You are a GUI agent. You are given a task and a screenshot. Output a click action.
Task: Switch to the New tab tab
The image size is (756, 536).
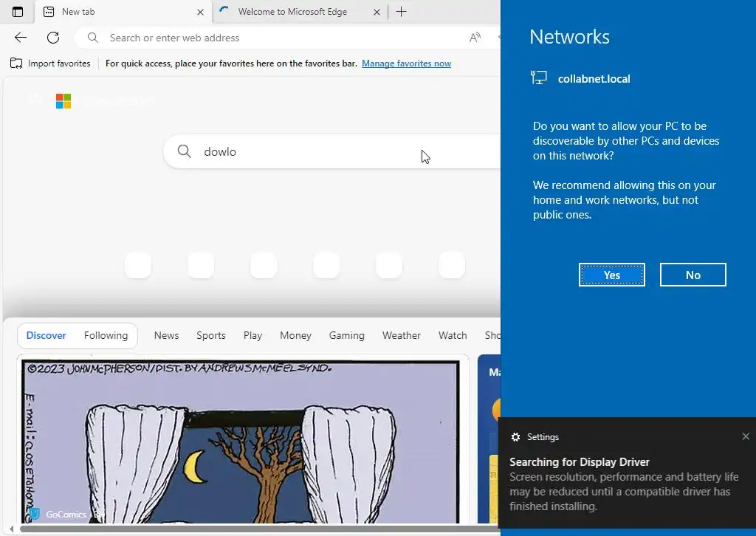click(123, 12)
